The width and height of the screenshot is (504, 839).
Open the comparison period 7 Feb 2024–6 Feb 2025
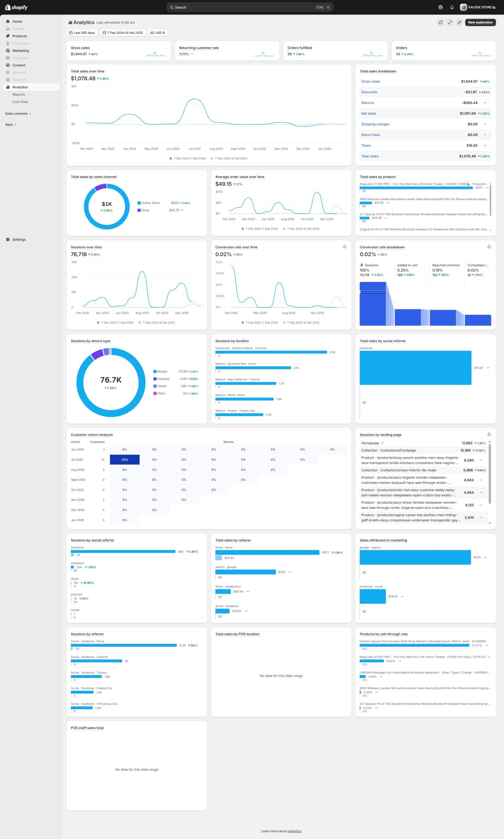click(x=123, y=33)
